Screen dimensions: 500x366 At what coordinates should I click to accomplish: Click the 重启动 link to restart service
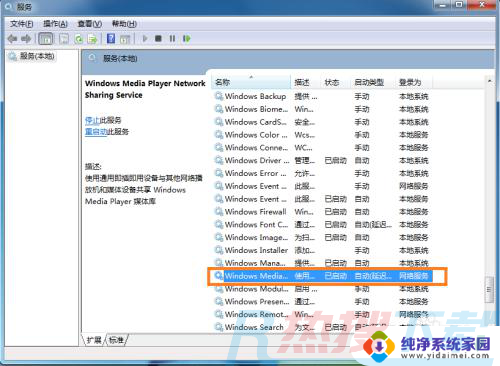click(x=96, y=131)
